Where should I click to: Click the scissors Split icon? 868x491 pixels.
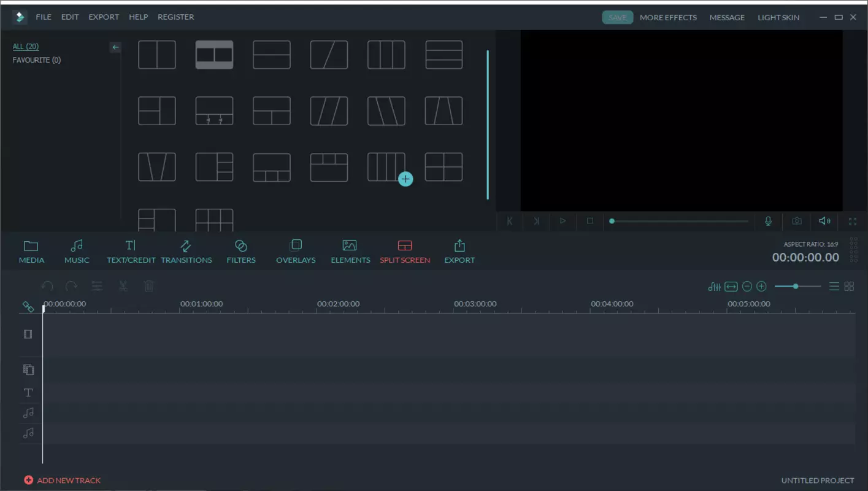(x=123, y=286)
